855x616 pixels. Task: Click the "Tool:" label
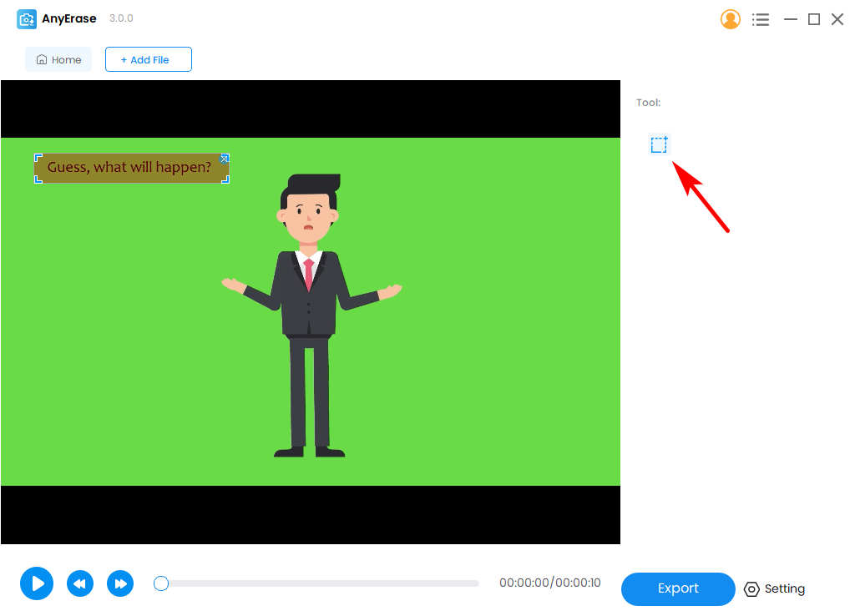click(x=648, y=103)
